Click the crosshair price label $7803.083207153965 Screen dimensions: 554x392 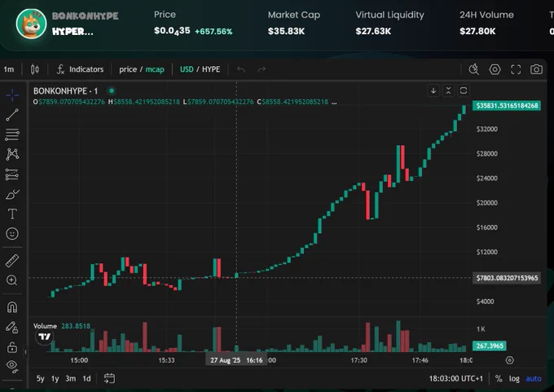tap(507, 278)
